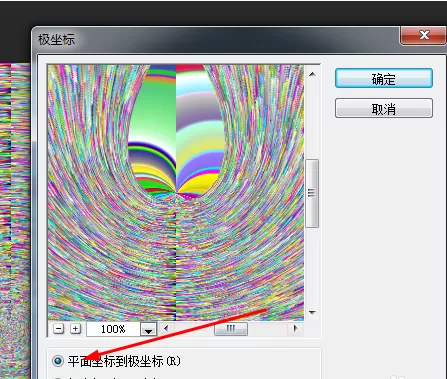
Task: Click preview scroll left arrow
Action: pos(166,329)
